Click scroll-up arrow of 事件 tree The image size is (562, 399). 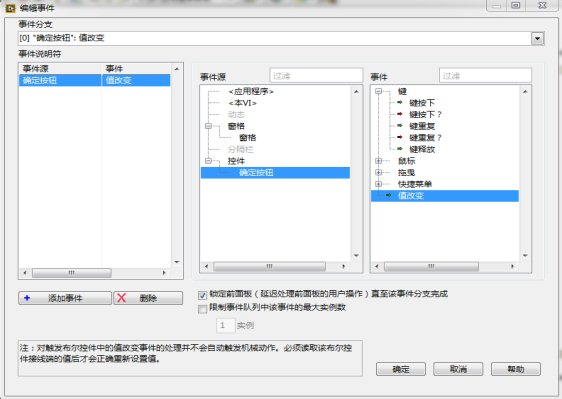pyautogui.click(x=525, y=92)
